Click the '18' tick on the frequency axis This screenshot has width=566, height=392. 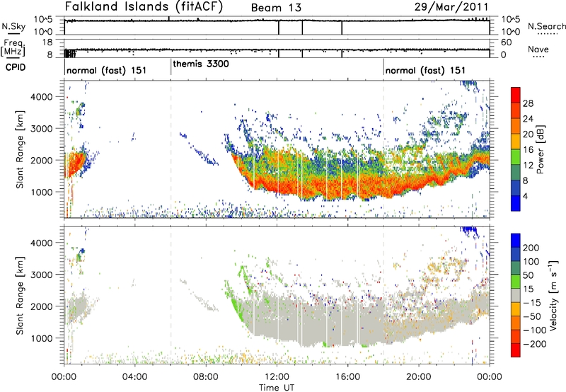(x=47, y=42)
